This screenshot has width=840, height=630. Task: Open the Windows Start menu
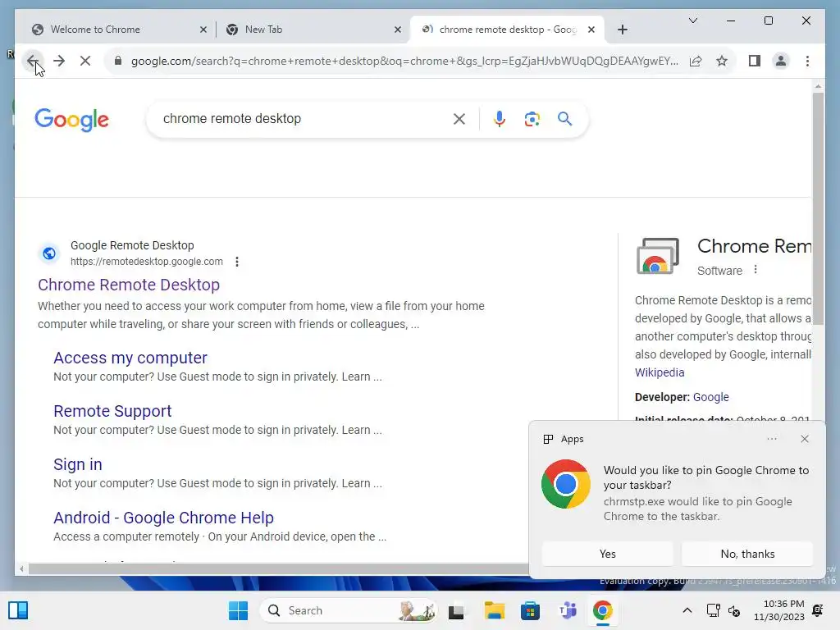[239, 610]
